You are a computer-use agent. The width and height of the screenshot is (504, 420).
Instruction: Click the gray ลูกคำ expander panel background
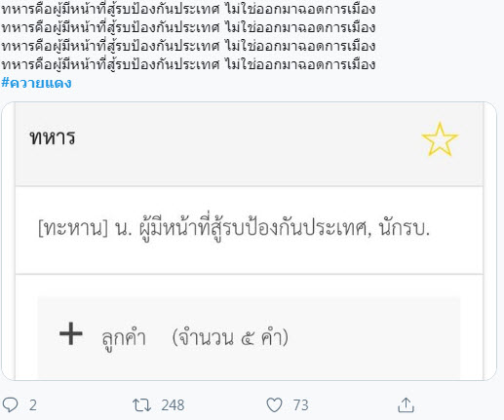point(249,338)
